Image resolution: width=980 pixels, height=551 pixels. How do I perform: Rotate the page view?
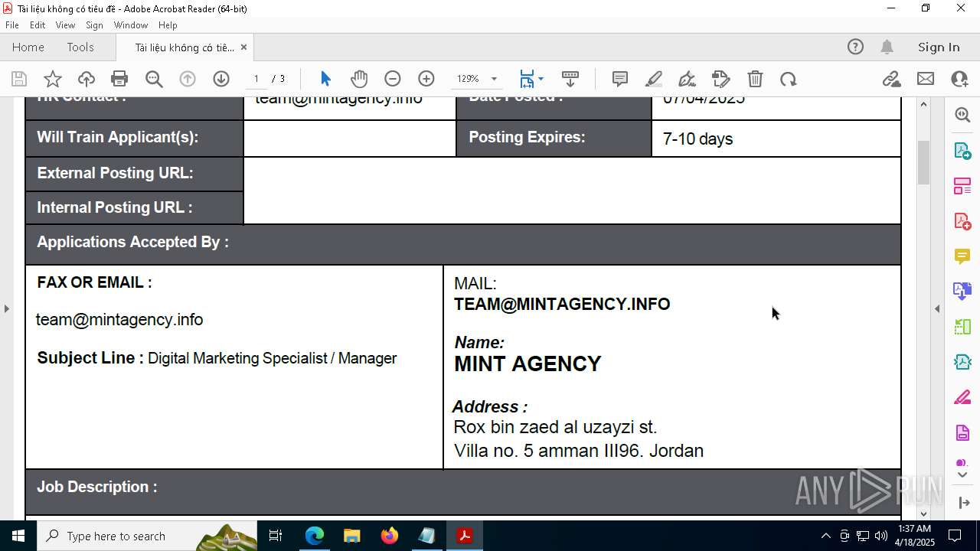(789, 79)
